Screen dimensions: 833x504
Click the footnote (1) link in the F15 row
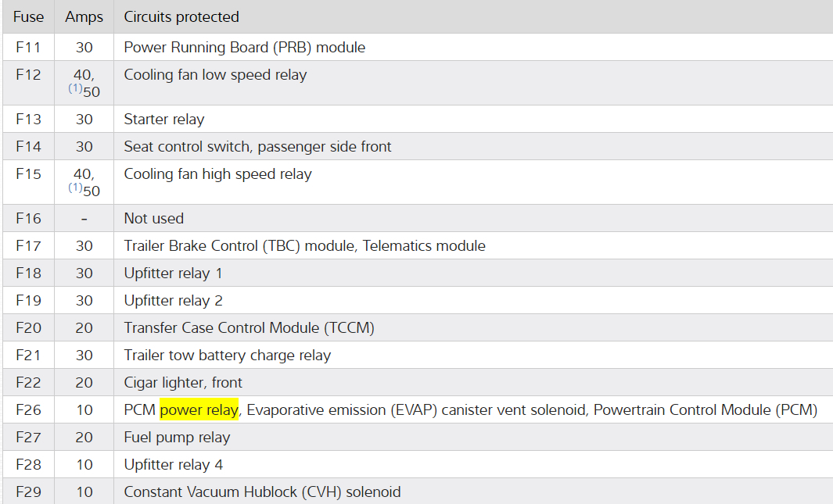click(x=75, y=188)
